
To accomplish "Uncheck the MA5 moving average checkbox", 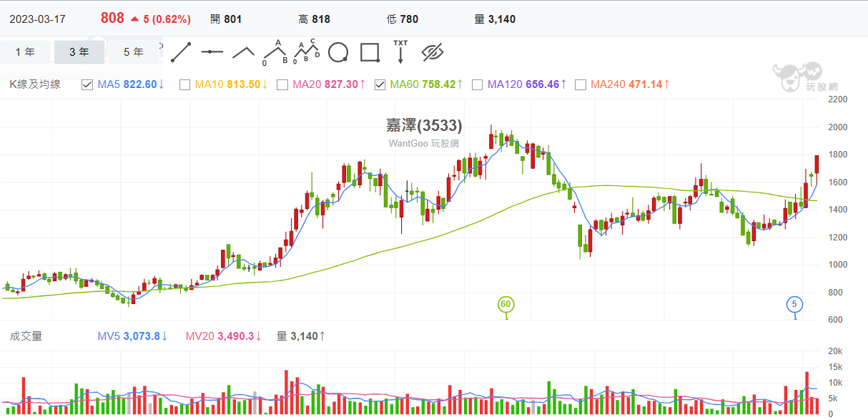I will point(87,84).
